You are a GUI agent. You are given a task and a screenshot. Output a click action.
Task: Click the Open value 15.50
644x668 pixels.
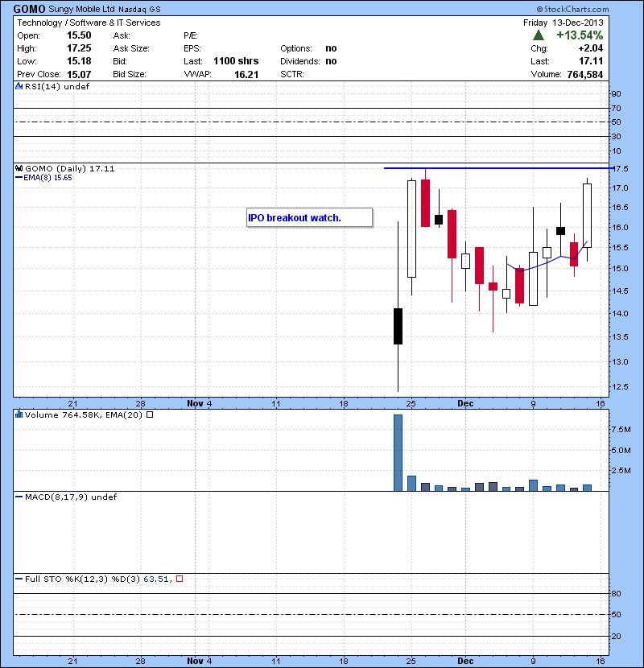tap(79, 35)
